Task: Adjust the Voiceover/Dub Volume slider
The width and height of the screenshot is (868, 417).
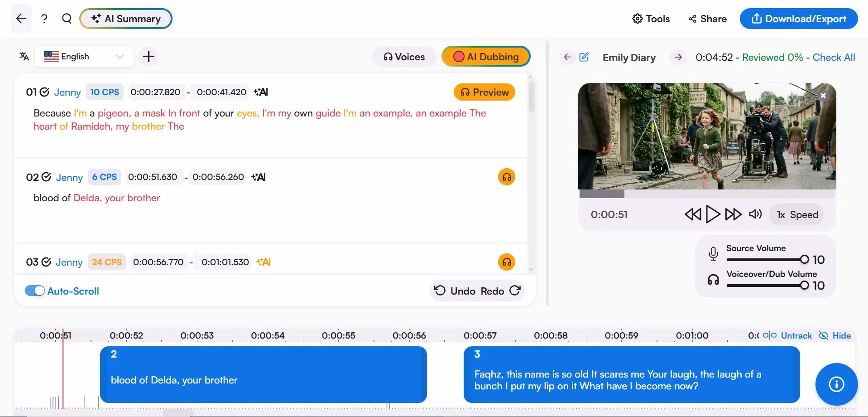Action: 767,285
